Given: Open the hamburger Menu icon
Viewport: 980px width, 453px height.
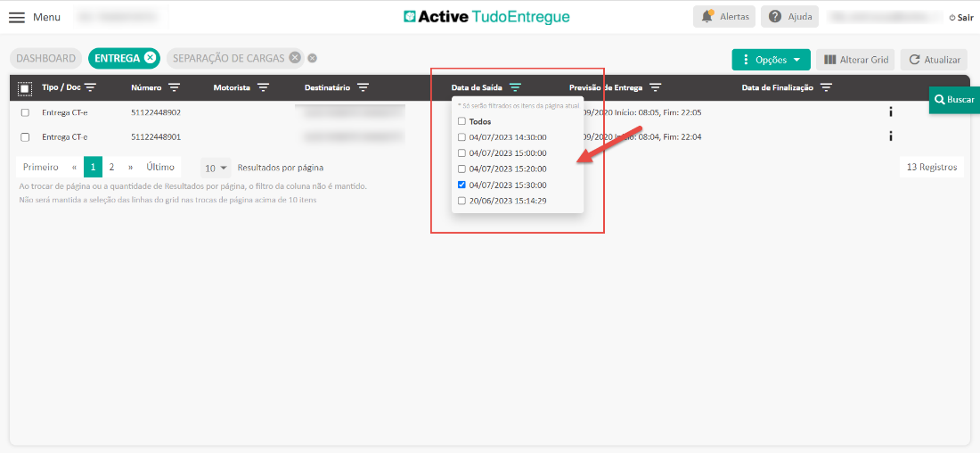Looking at the screenshot, I should pos(17,17).
